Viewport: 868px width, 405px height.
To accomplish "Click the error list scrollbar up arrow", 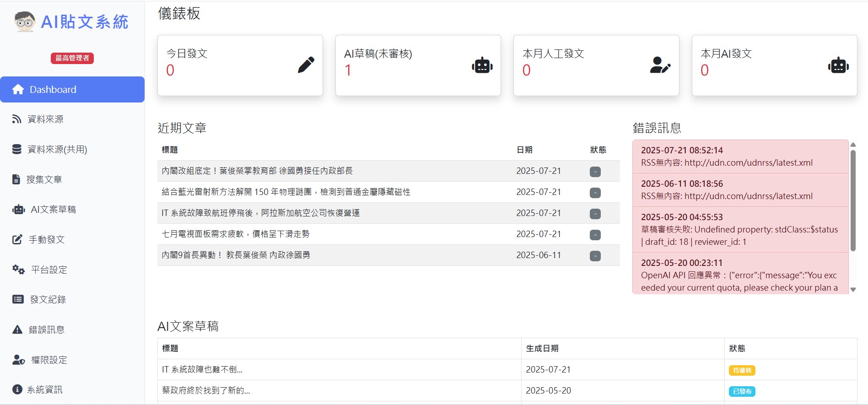I will (x=853, y=145).
